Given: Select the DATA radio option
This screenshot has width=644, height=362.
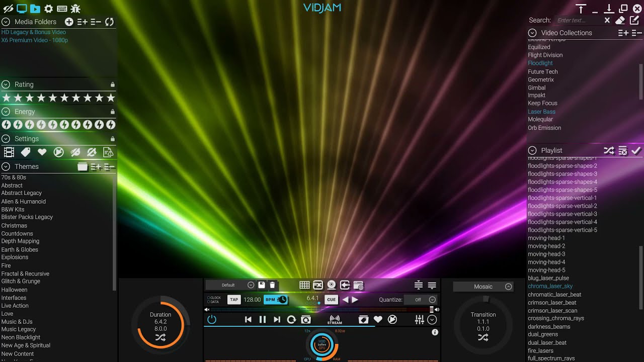Looking at the screenshot, I should (213, 302).
